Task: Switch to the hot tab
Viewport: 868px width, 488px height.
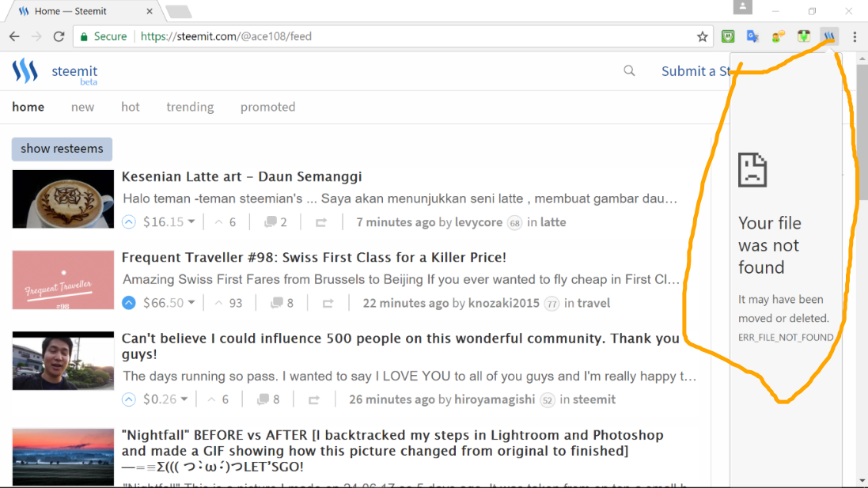Action: (131, 107)
